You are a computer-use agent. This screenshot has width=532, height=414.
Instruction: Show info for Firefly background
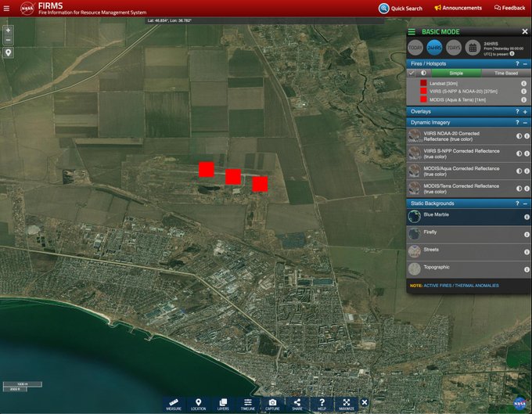527,235
